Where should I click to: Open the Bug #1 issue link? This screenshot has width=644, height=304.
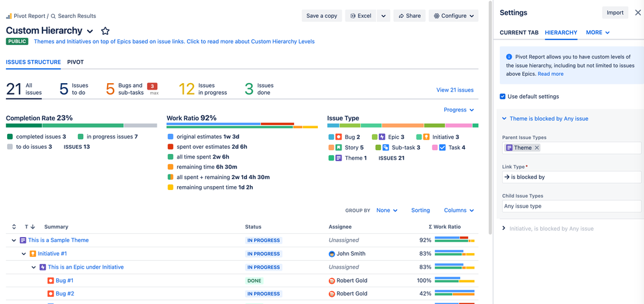(64, 281)
